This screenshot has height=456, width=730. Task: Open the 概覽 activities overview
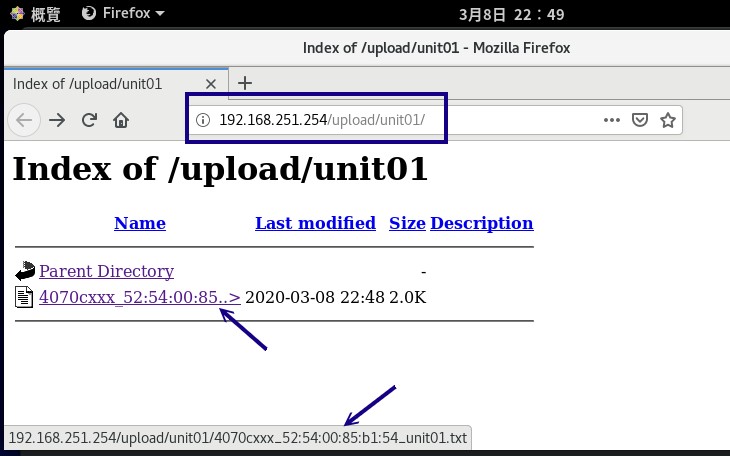pos(35,13)
